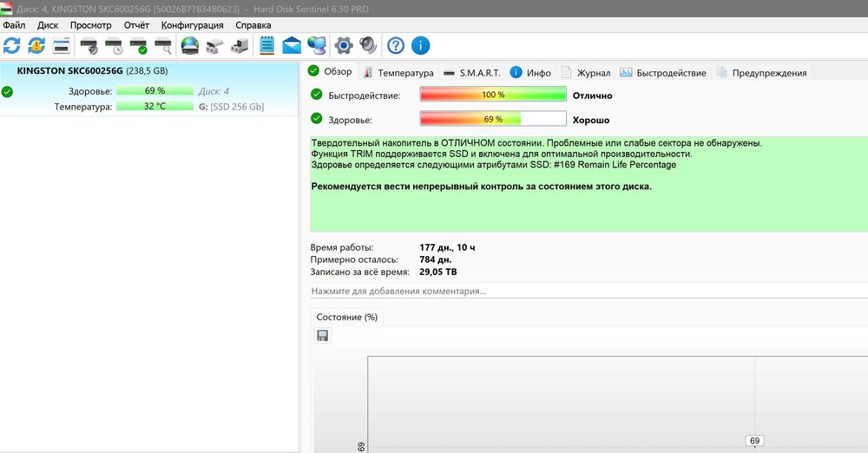Open help question mark icon
The height and width of the screenshot is (453, 868).
click(x=396, y=45)
